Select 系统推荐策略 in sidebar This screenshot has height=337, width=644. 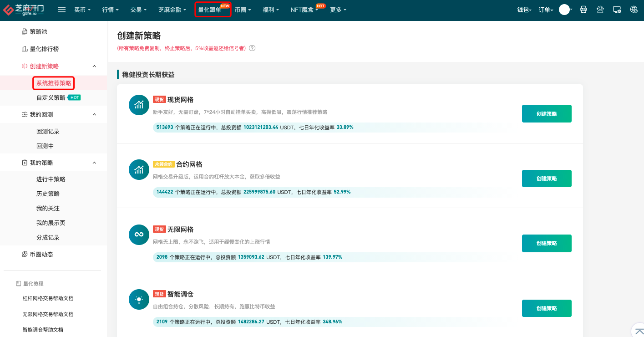click(x=54, y=83)
